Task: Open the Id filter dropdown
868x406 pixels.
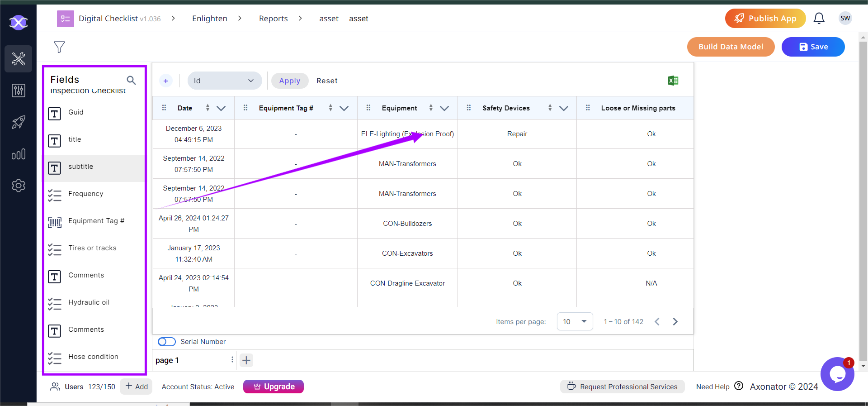Action: 224,81
